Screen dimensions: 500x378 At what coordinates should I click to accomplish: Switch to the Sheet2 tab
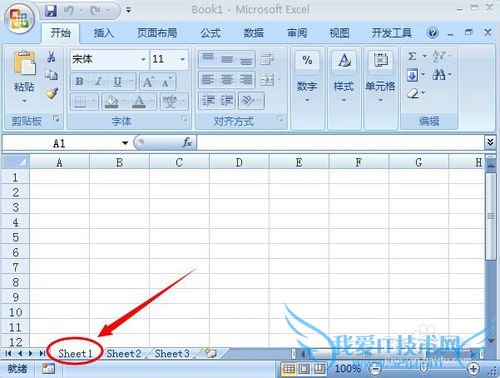[124, 353]
